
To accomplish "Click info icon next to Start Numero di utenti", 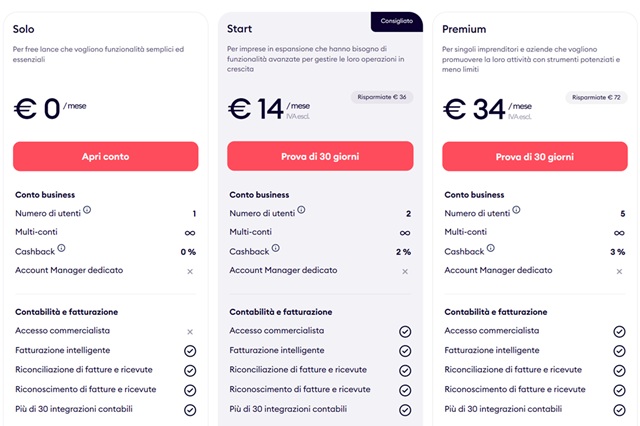I will coord(301,210).
